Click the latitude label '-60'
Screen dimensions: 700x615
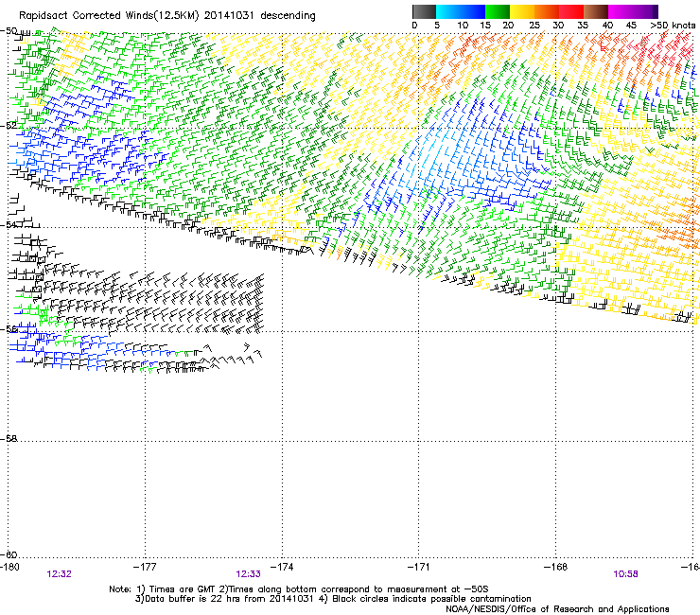click(x=9, y=554)
